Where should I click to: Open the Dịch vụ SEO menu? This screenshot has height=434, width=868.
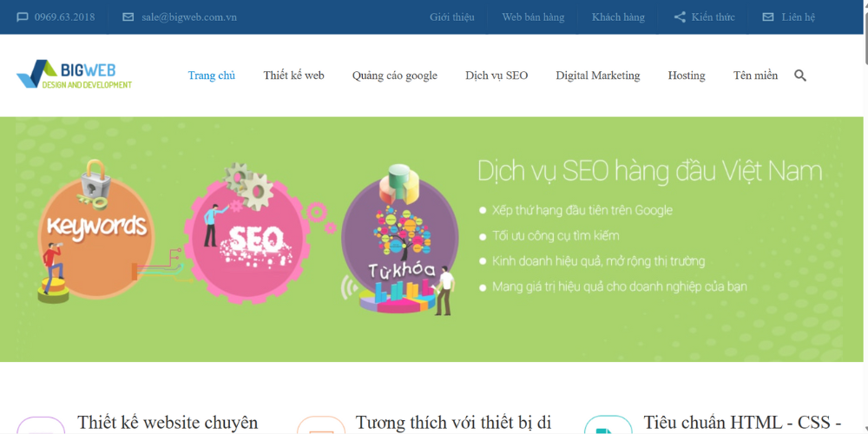coord(496,76)
